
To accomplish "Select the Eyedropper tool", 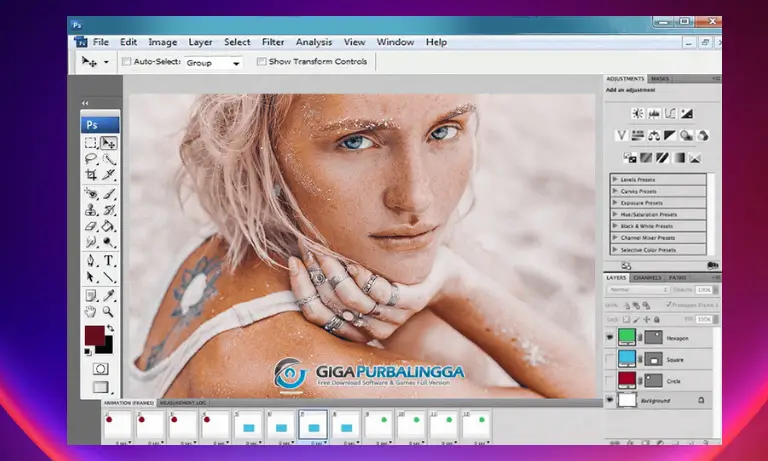I will click(108, 295).
